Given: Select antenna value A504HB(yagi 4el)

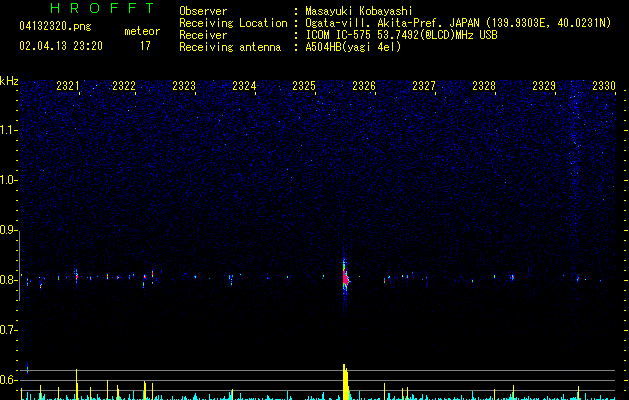Looking at the screenshot, I should point(353,47).
